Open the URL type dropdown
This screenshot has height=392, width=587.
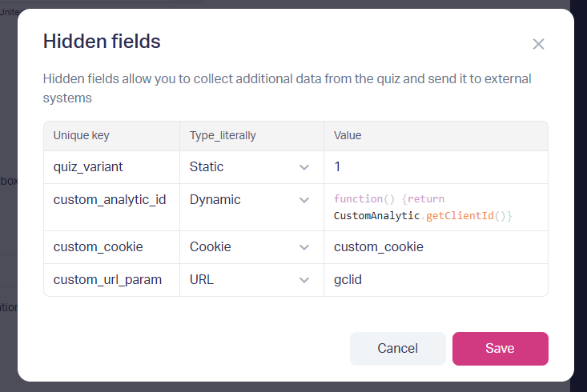[x=250, y=280]
